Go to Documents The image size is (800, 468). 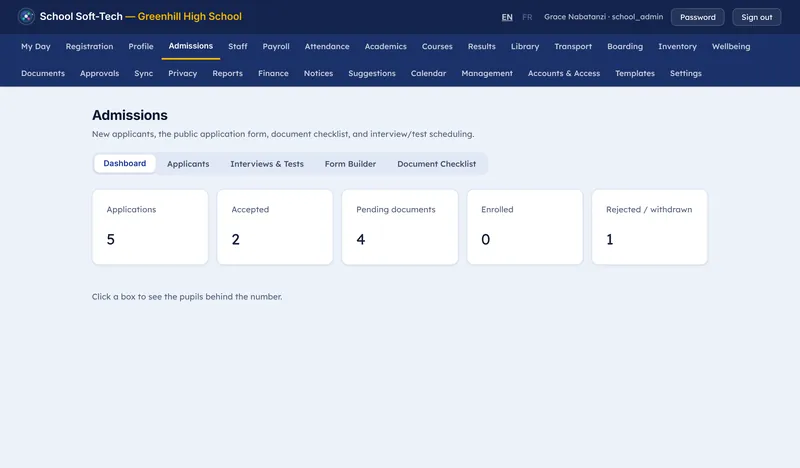43,73
